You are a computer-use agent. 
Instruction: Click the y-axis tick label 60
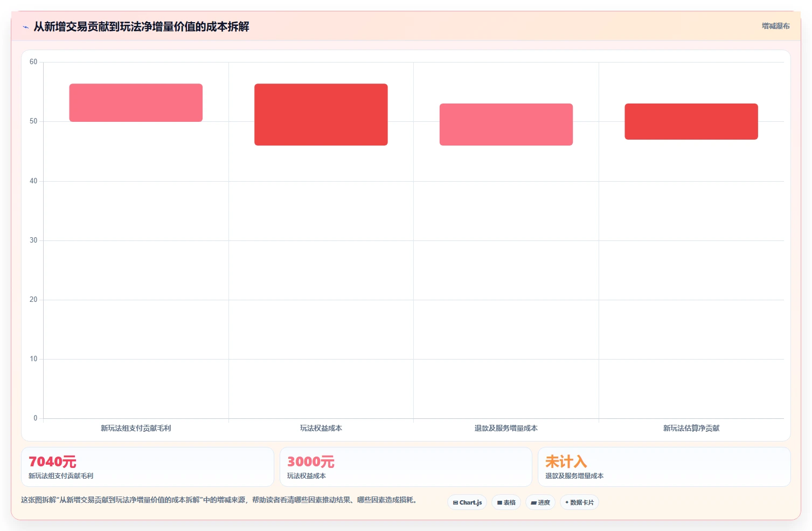(33, 62)
